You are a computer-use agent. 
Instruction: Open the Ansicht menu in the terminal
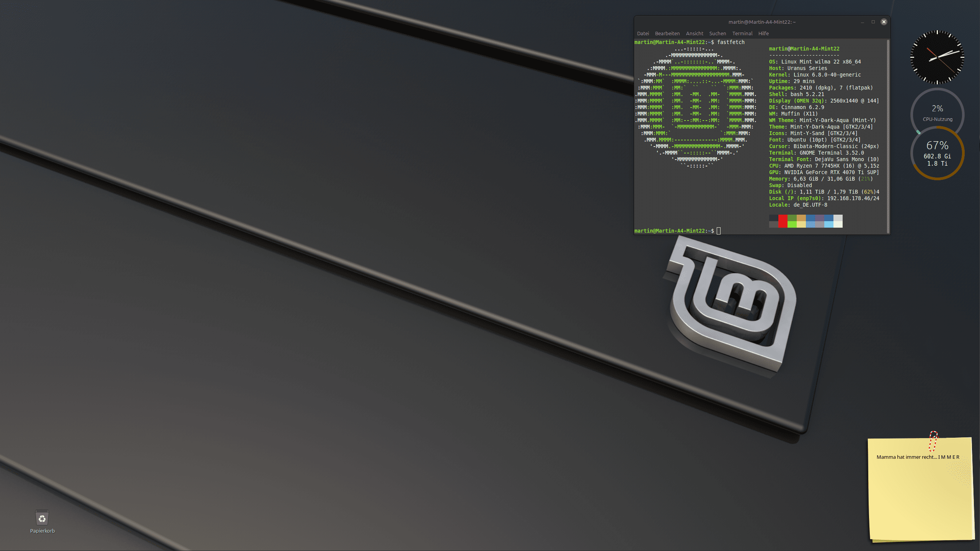pyautogui.click(x=695, y=33)
